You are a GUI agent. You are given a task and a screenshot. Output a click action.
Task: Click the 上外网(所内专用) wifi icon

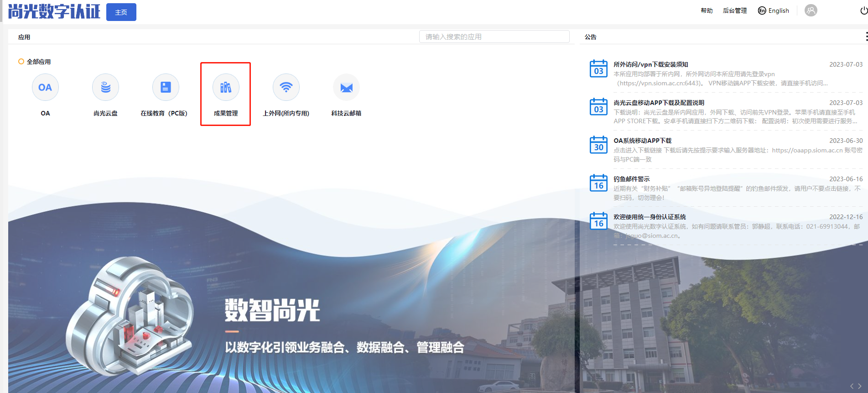coord(286,88)
